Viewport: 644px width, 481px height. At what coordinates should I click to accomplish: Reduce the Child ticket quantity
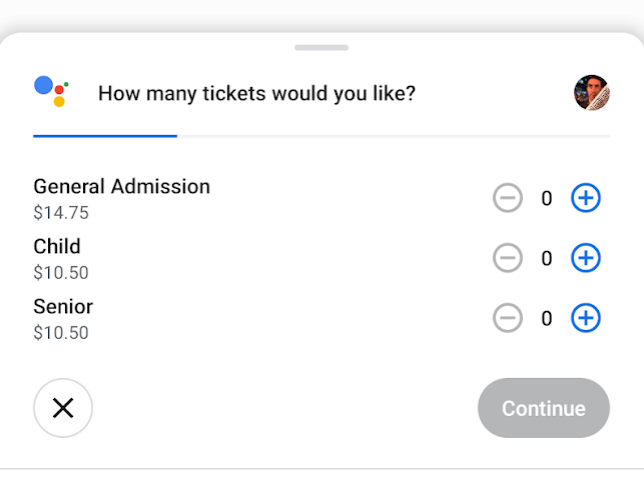[508, 258]
